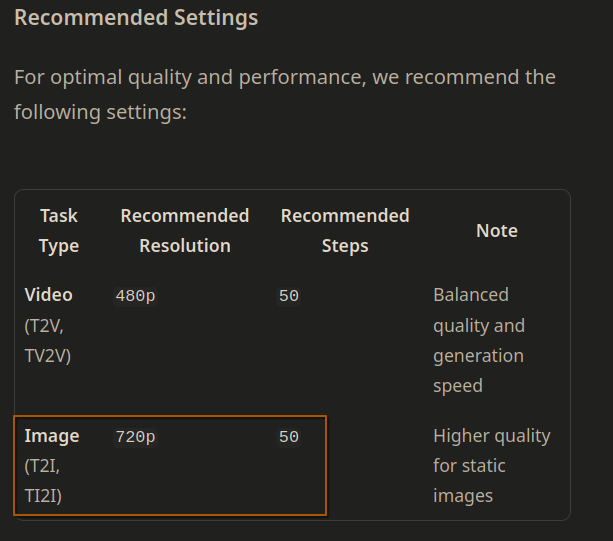Click the 720p resolution value
Screen dimensions: 613x541
click(135, 437)
